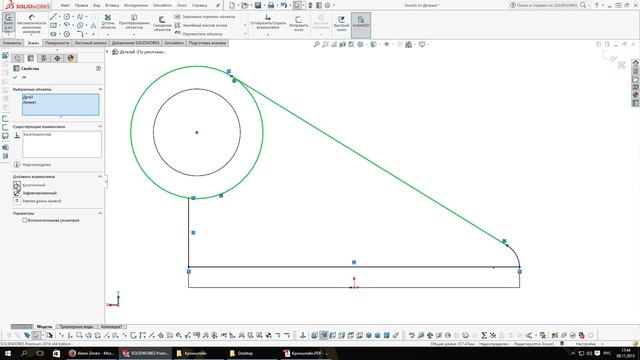The height and width of the screenshot is (360, 640).
Task: Click the Display/Delete Relations tool
Action: [268, 21]
